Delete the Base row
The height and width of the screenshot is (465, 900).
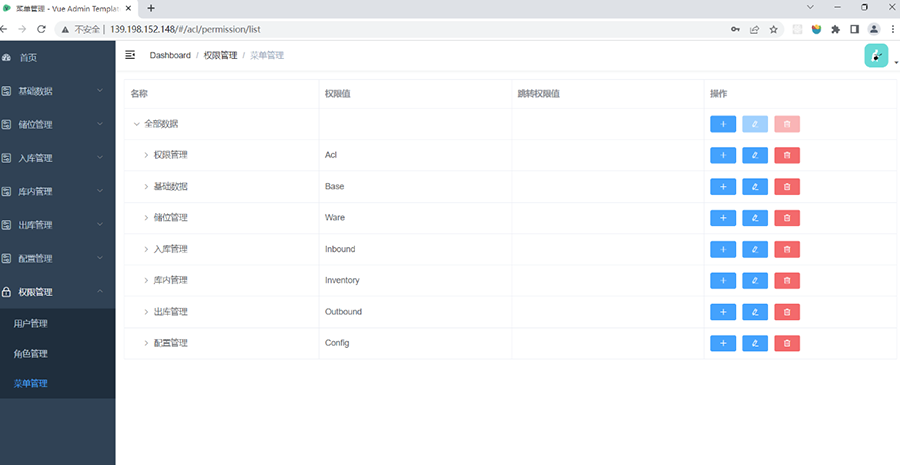pyautogui.click(x=787, y=187)
